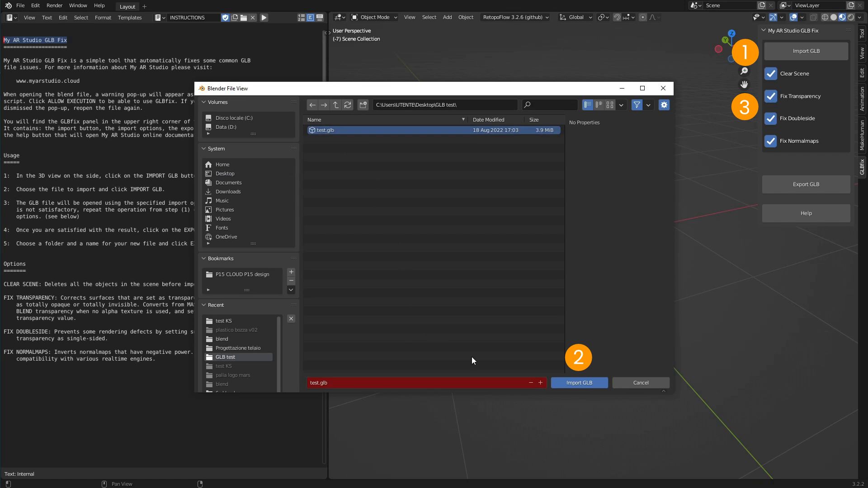Switch to Rendered viewport shading
Screen dimensions: 868x488
852,17
